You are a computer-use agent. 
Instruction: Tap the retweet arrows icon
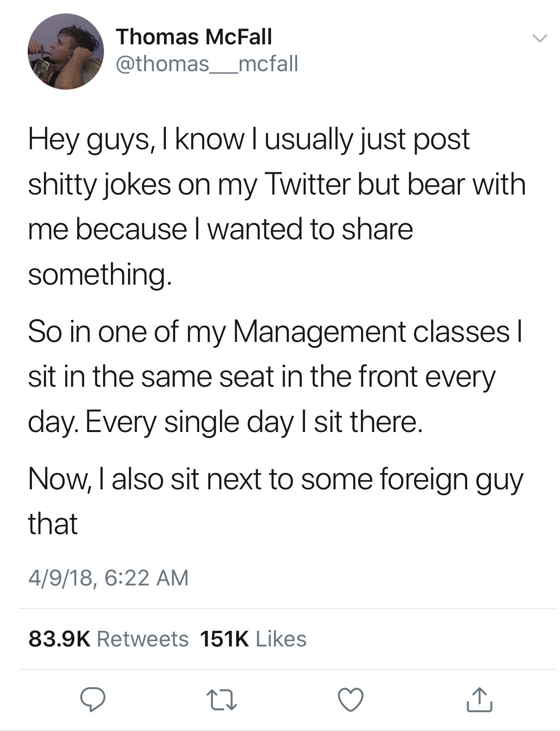[221, 699]
